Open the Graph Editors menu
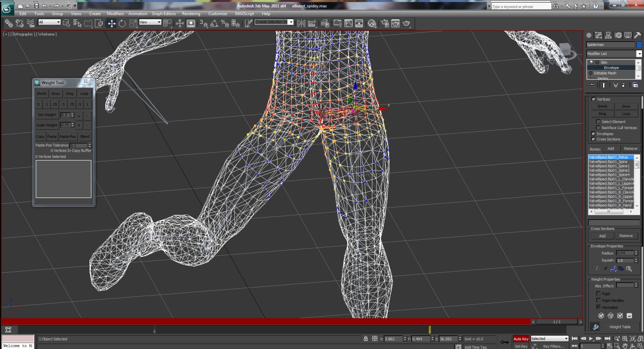Screen dimensions: 644x349 click(x=164, y=14)
